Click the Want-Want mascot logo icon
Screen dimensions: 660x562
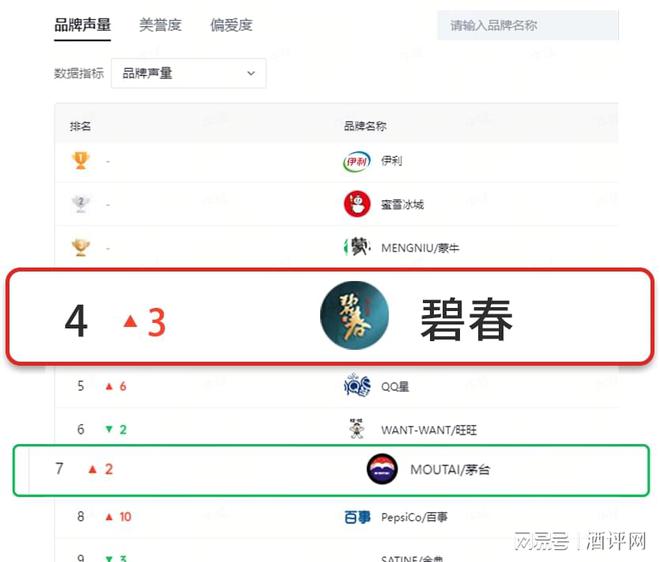click(x=357, y=429)
